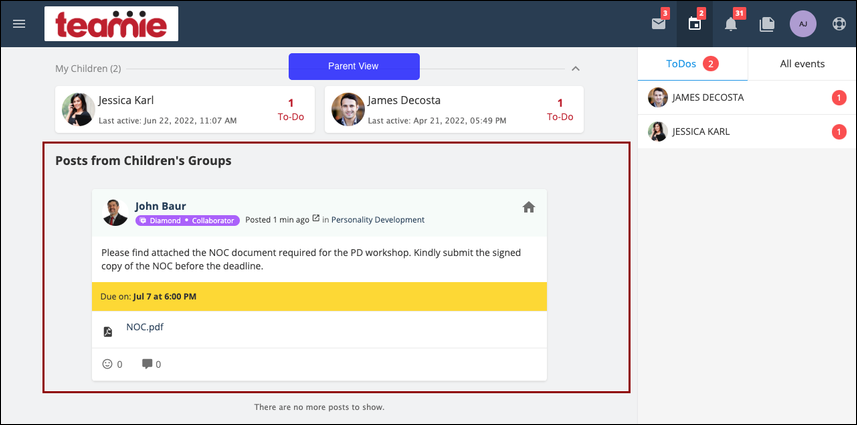Click John Baur's avatar photo

point(115,212)
